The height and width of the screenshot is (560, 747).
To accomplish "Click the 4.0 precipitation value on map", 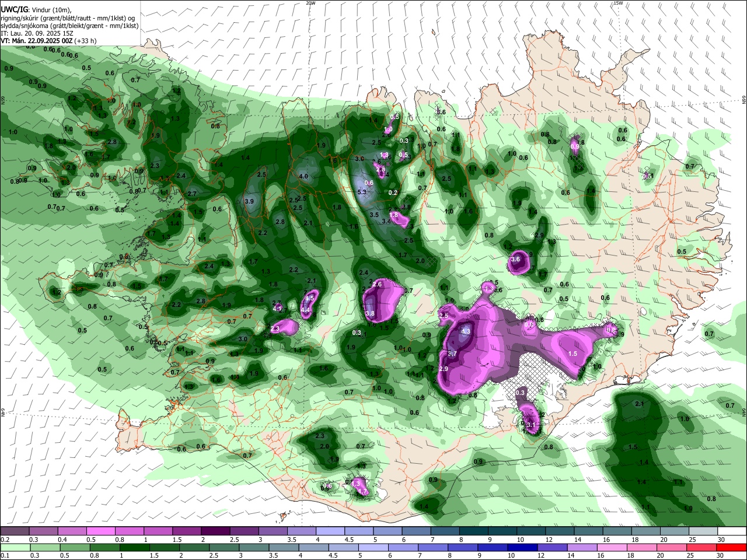I will click(303, 176).
